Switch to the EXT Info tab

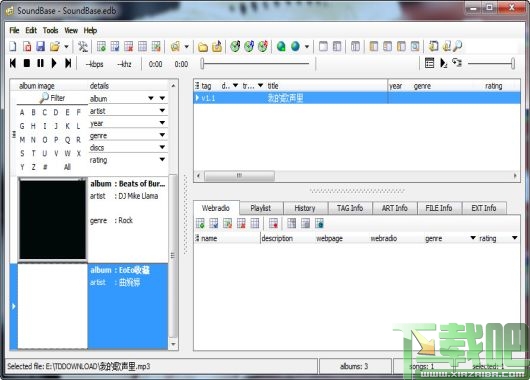(484, 208)
